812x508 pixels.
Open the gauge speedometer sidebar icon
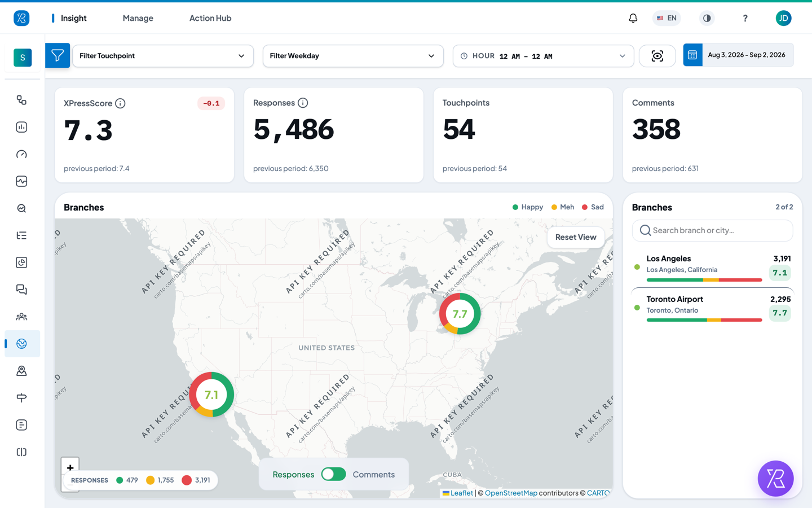coord(22,154)
